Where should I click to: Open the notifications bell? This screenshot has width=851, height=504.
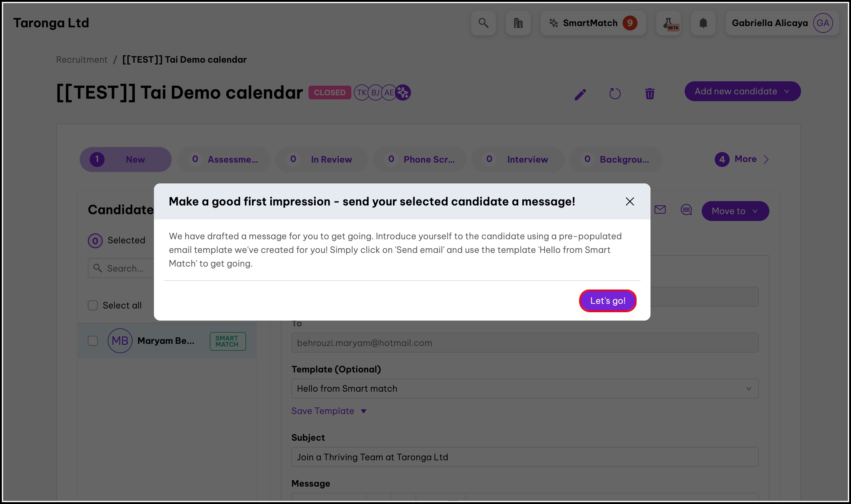(703, 23)
